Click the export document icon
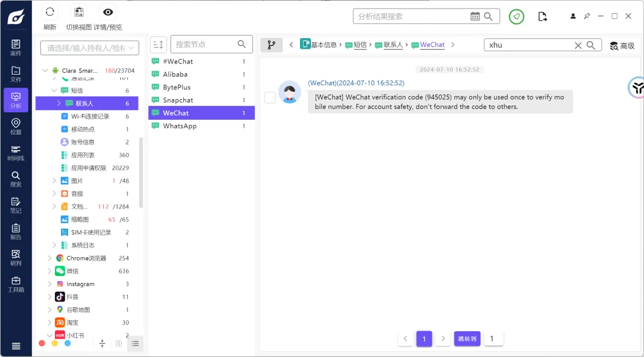This screenshot has height=357, width=644. coord(542,17)
